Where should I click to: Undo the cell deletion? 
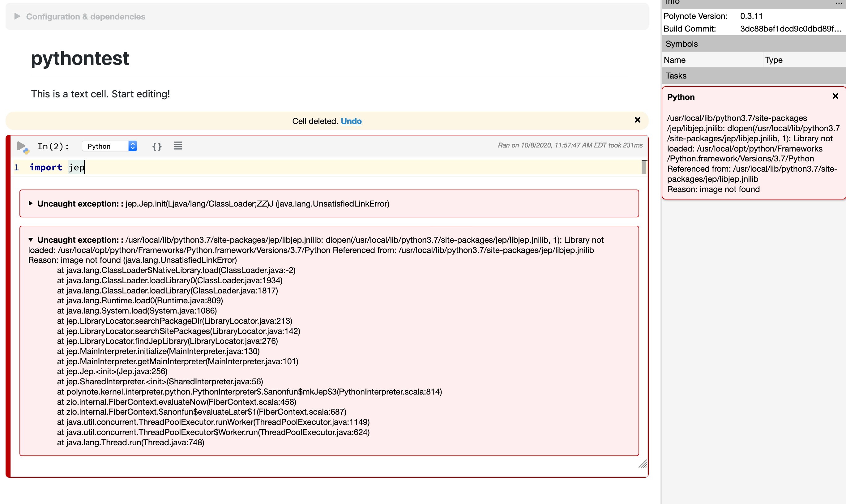pos(351,121)
